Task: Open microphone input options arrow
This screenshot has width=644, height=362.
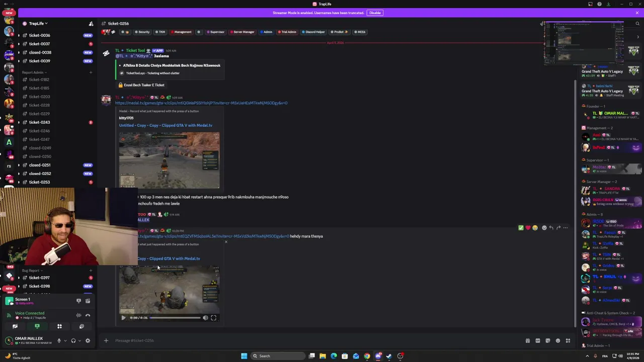Action: point(64,340)
